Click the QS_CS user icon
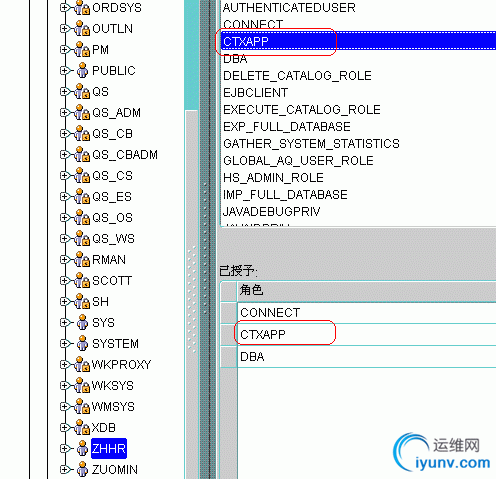496x479 pixels. coord(82,176)
